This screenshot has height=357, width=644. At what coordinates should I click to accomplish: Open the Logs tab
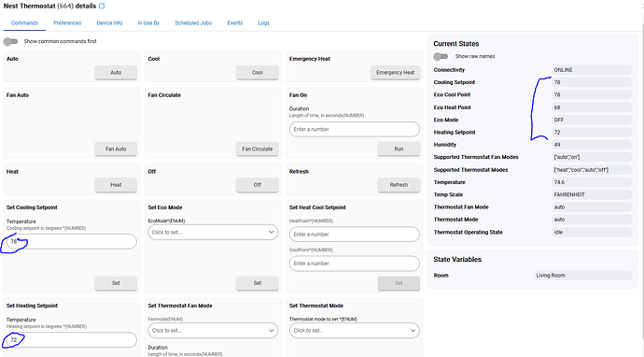click(264, 23)
